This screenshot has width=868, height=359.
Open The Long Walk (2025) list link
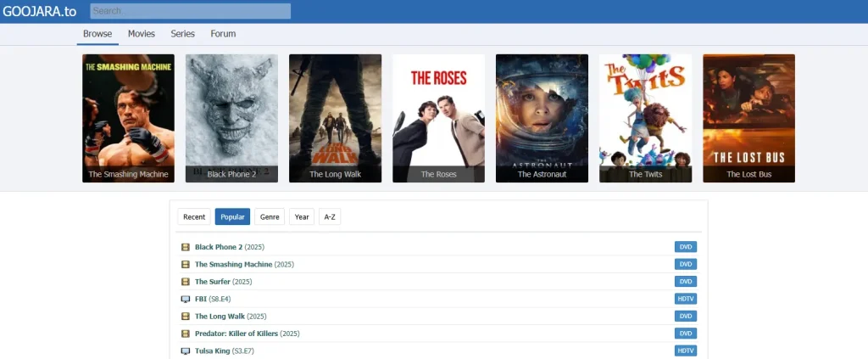pyautogui.click(x=231, y=317)
